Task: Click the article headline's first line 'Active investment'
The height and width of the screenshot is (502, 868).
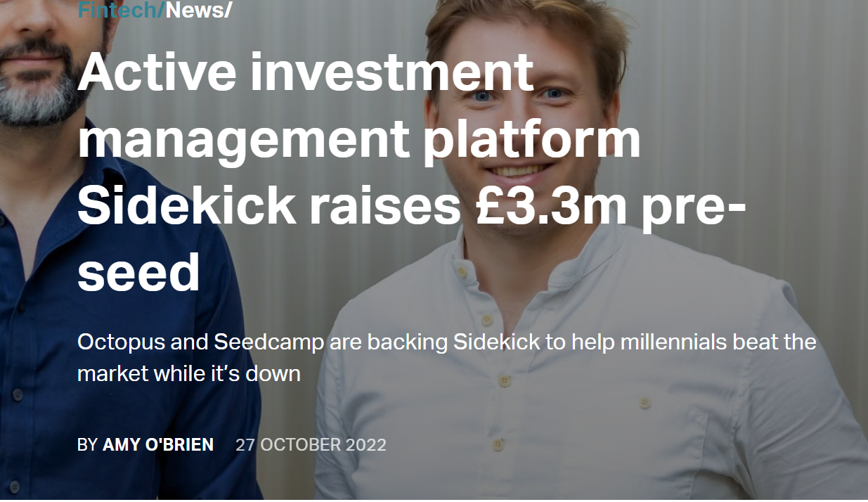Action: tap(306, 72)
